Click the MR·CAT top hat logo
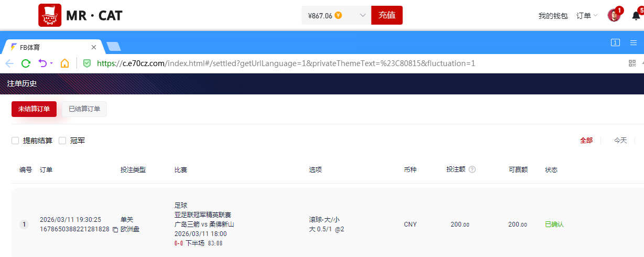 [x=50, y=15]
